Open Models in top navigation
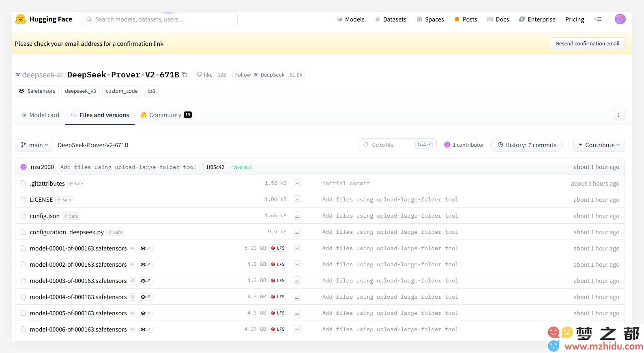Screen dimensions: 644x353 click(x=351, y=19)
